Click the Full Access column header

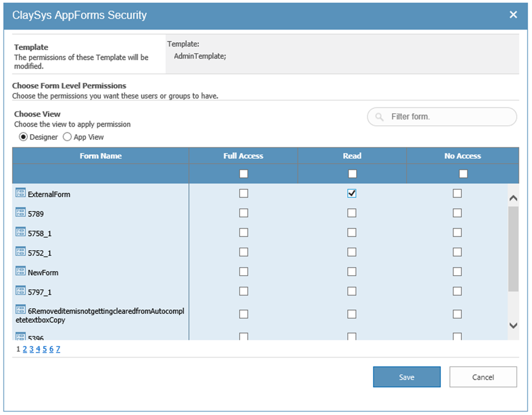tap(244, 156)
